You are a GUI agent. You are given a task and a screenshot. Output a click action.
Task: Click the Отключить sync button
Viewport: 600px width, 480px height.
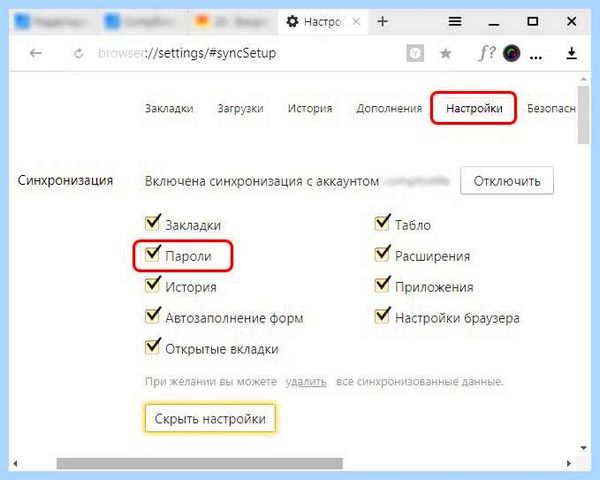(507, 181)
